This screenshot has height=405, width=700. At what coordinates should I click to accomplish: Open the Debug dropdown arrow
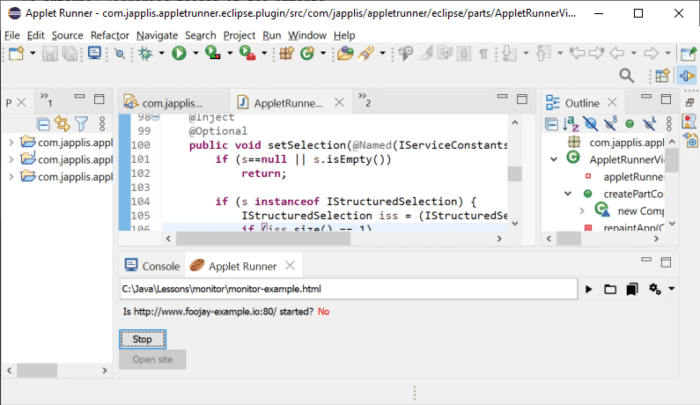162,53
